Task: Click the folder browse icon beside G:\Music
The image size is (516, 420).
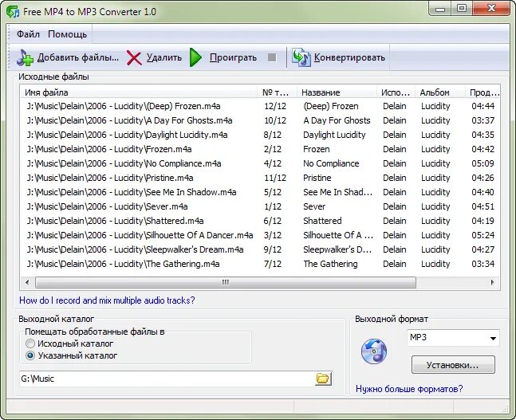Action: [323, 379]
